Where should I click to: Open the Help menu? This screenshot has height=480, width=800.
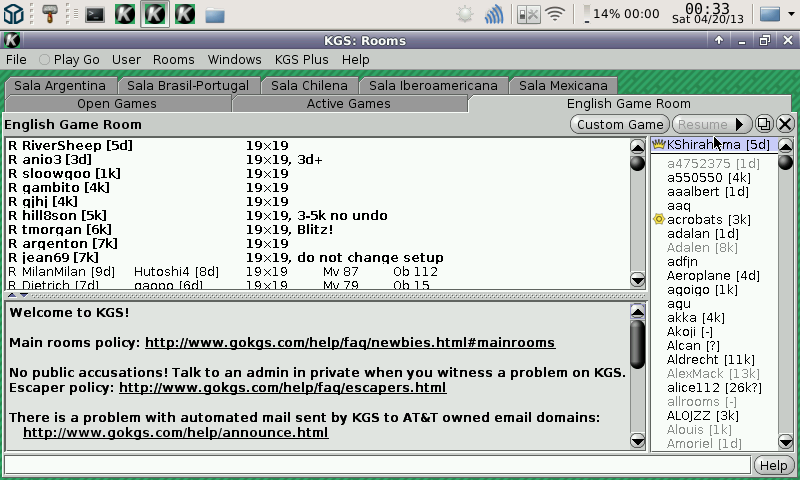click(356, 60)
